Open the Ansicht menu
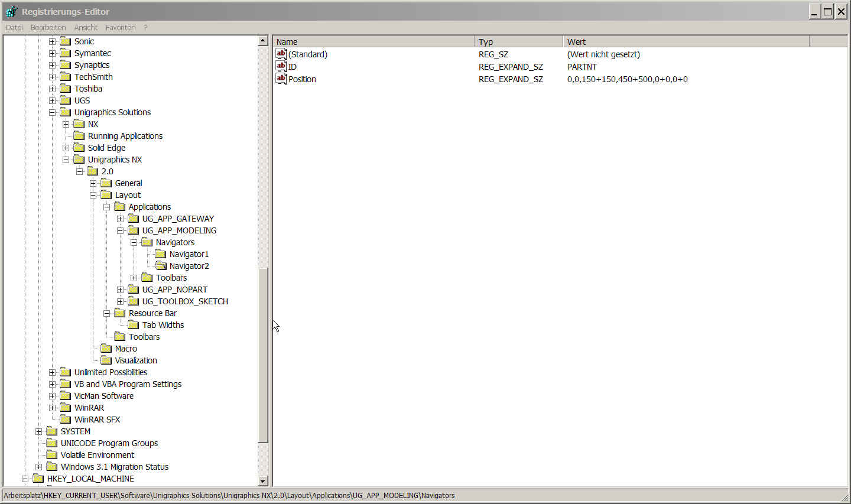 tap(86, 27)
